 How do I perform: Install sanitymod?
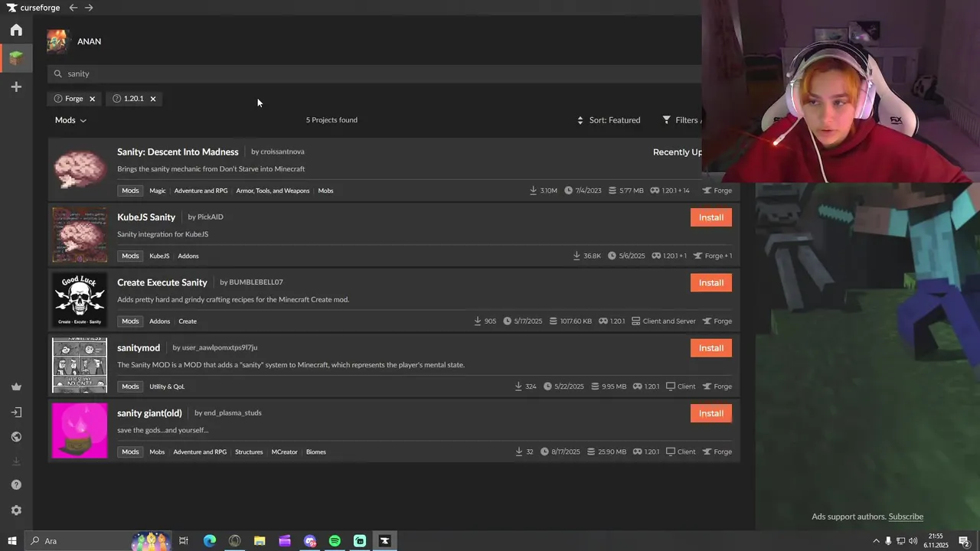pos(710,348)
